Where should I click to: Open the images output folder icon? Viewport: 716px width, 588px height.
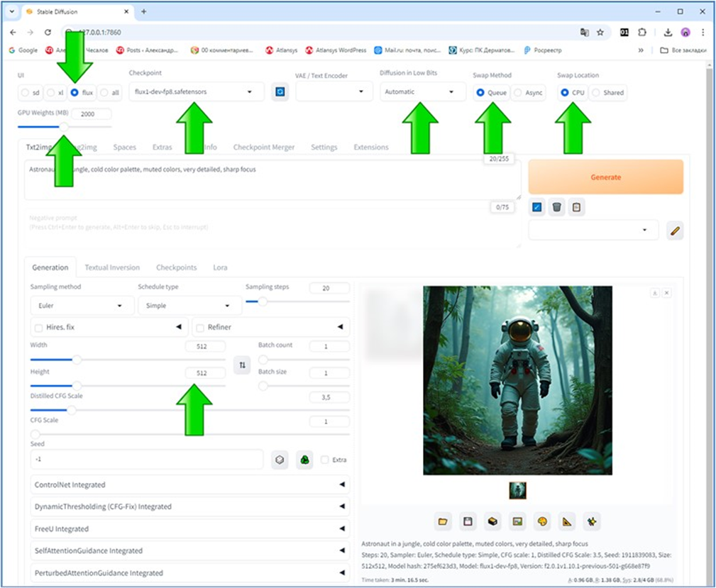pos(443,521)
